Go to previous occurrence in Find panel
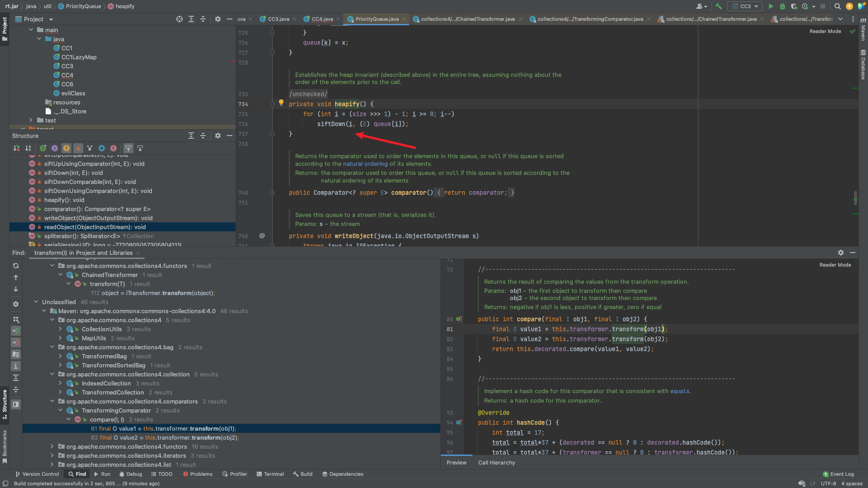 click(16, 277)
